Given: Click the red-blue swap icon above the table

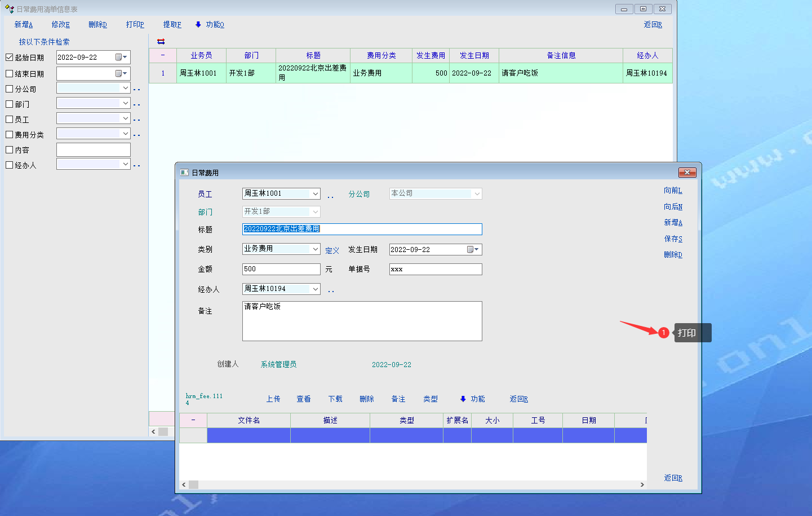Looking at the screenshot, I should 161,41.
